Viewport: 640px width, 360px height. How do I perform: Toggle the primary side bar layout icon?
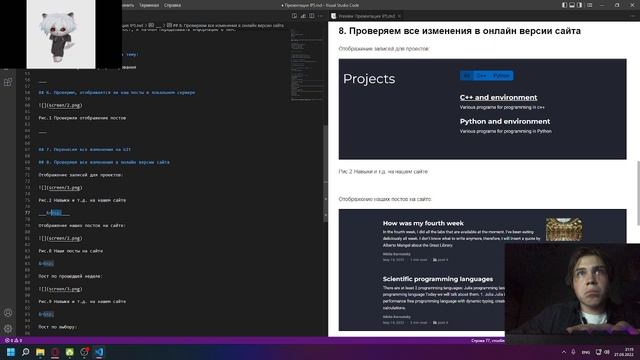564,5
